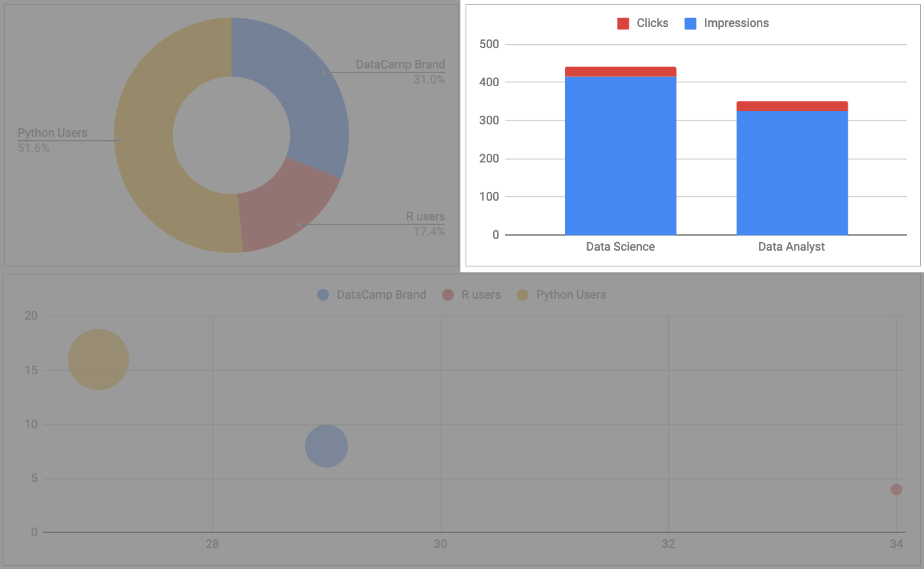Click the DataCamp Brand bubble legend dot

click(x=323, y=295)
